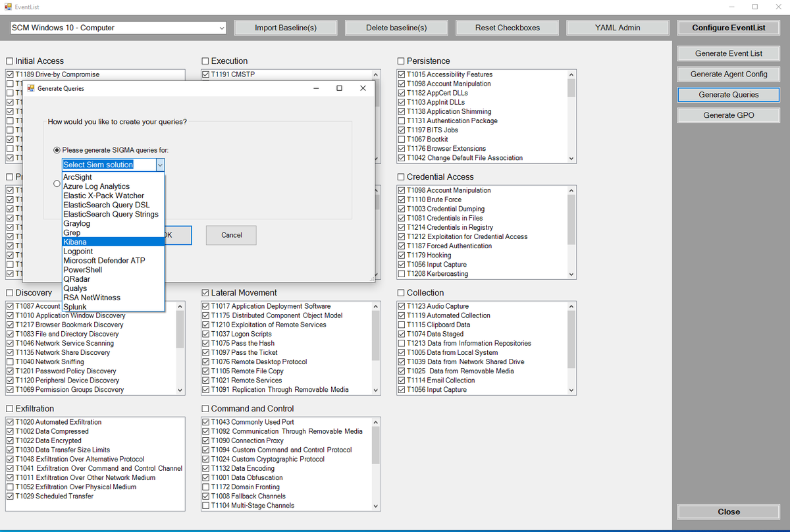Maximize the Generate Queries dialog
Screen dimensions: 790x532
(x=339, y=88)
